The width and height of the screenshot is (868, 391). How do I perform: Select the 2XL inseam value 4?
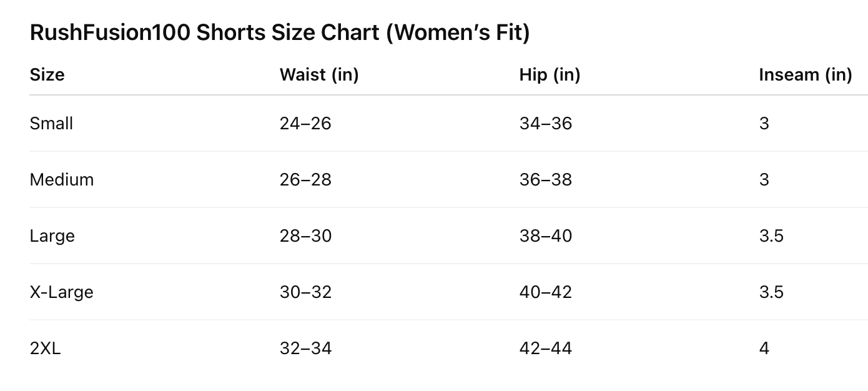point(764,349)
